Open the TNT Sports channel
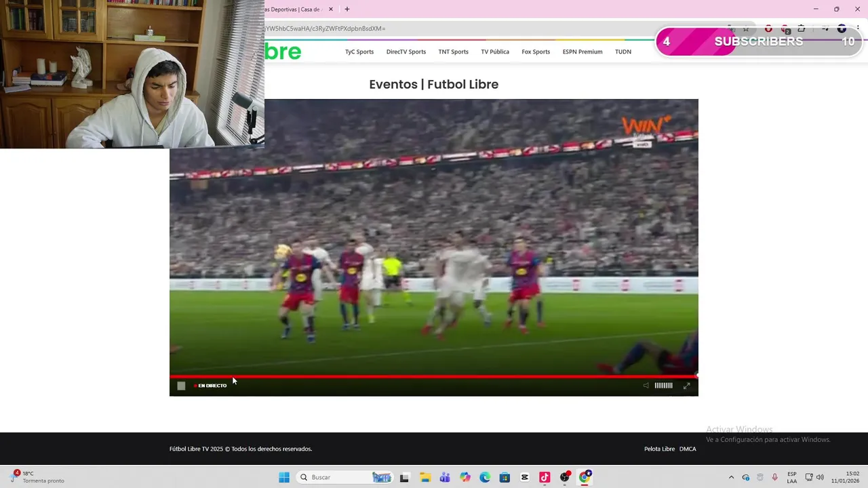Viewport: 868px width, 488px height. tap(453, 52)
